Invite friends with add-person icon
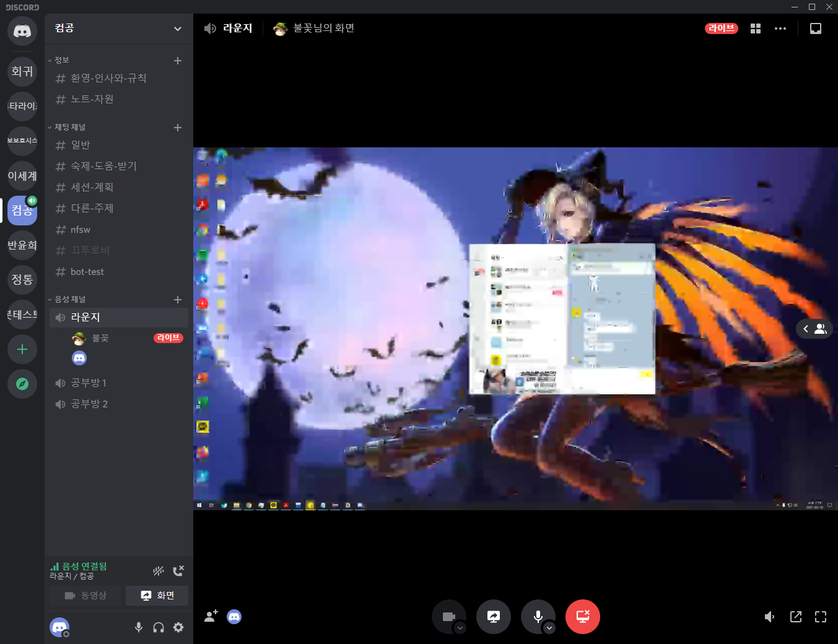The height and width of the screenshot is (644, 838). point(211,616)
